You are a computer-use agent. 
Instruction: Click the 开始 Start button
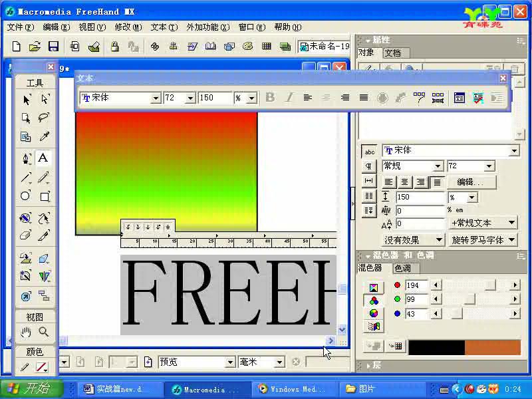coord(32,389)
